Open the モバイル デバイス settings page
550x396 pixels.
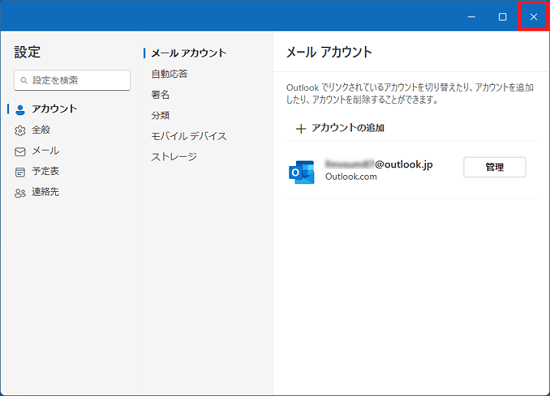pyautogui.click(x=189, y=136)
